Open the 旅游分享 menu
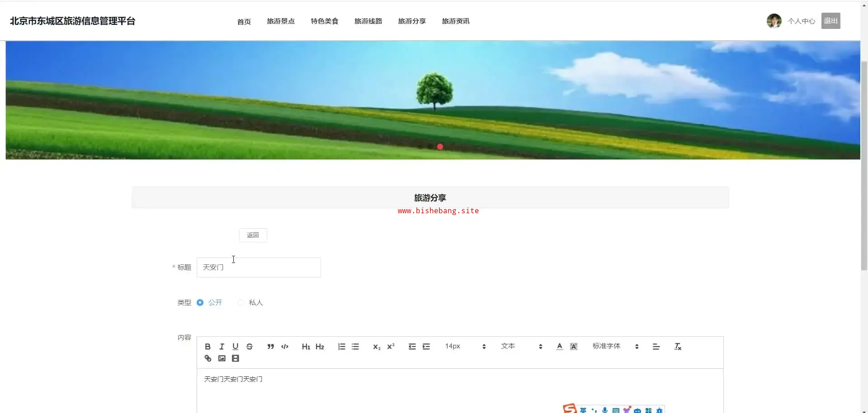Viewport: 868px width, 413px height. 412,21
